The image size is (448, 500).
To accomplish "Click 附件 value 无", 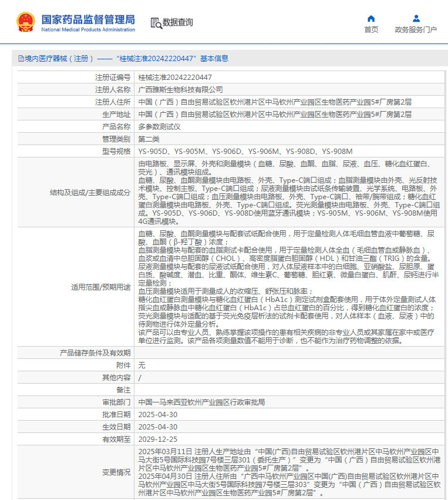I will click(x=142, y=365).
